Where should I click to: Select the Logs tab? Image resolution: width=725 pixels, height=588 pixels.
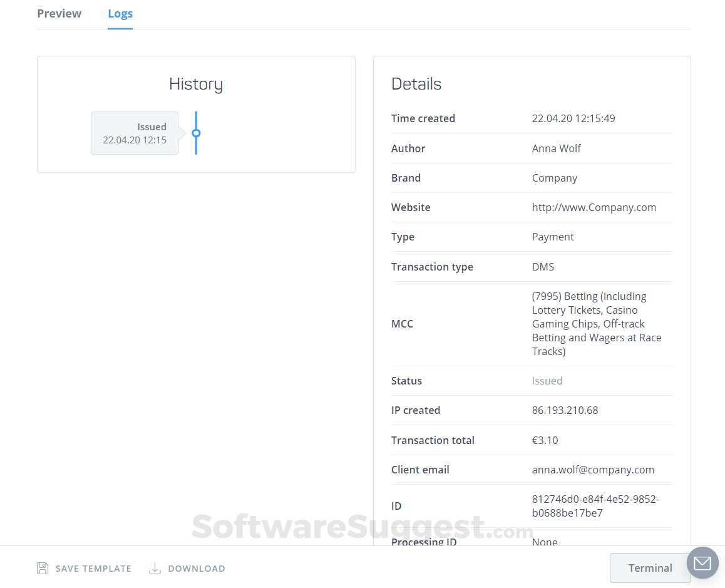pyautogui.click(x=120, y=13)
